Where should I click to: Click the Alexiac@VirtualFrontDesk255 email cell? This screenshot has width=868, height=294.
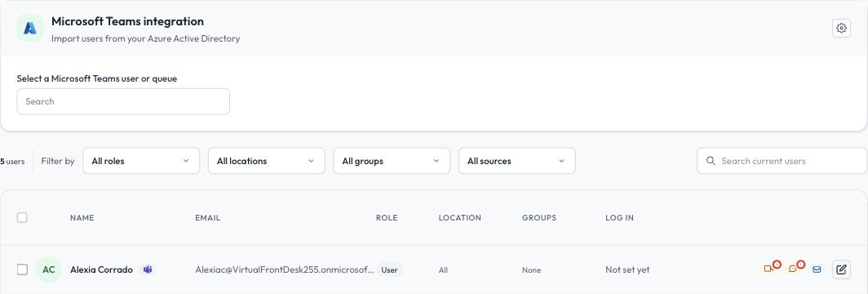point(285,269)
